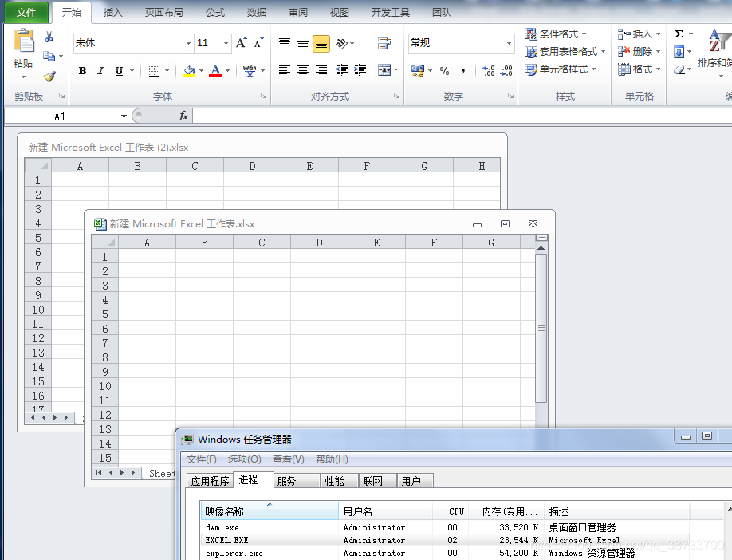Switch to the 数据 ribbon tab
Screen dimensions: 732x560
tap(257, 13)
